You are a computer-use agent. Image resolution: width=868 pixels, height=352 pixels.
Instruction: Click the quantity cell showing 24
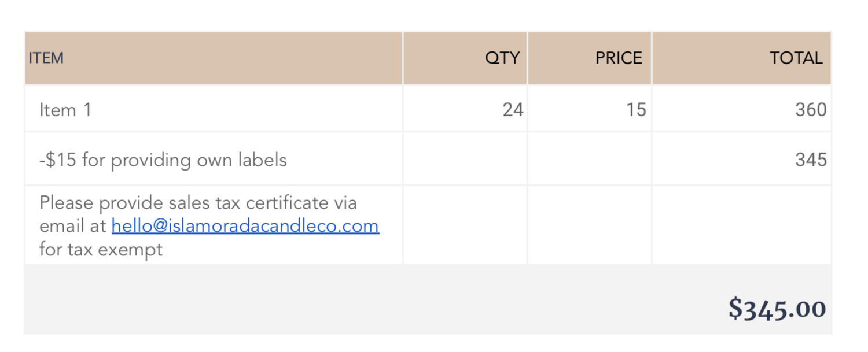tap(465, 109)
